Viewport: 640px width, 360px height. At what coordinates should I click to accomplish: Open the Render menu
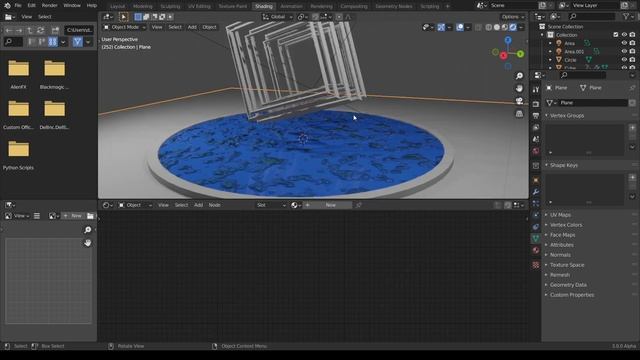coord(49,6)
